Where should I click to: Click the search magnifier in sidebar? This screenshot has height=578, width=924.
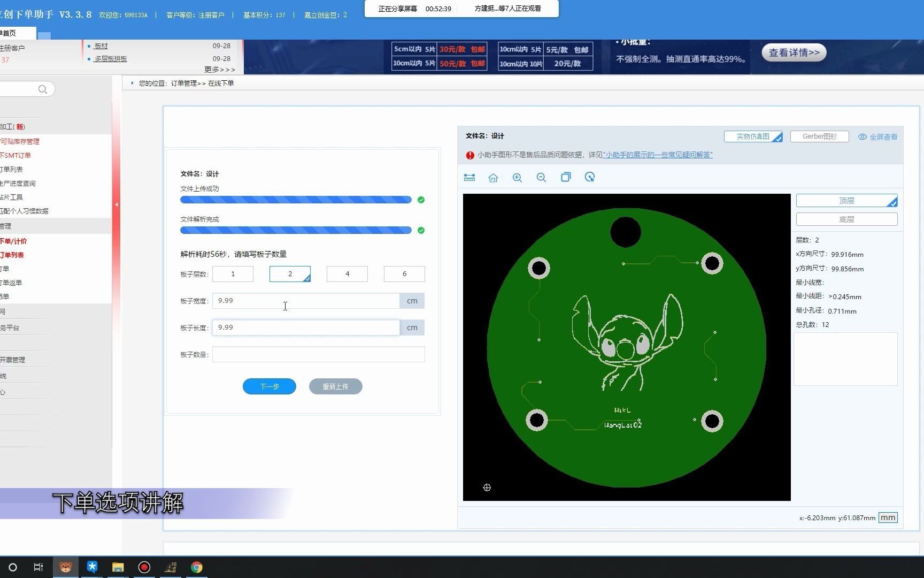tap(43, 89)
